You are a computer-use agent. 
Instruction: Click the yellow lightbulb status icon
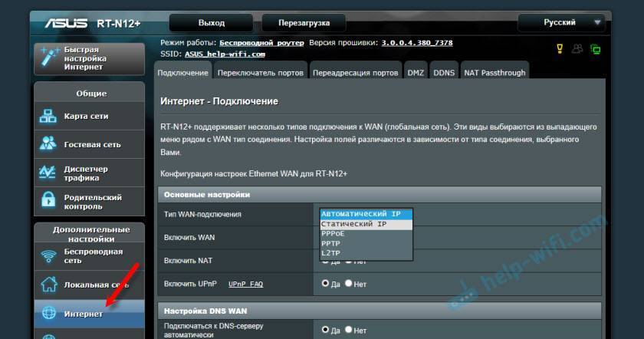[x=559, y=49]
